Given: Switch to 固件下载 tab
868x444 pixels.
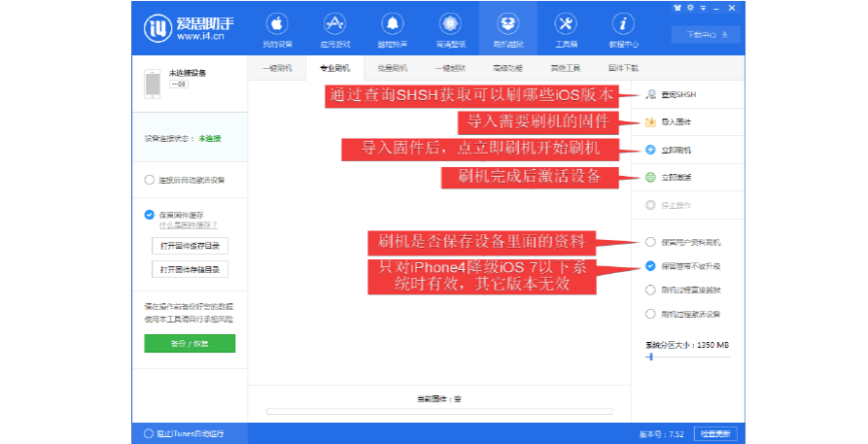Looking at the screenshot, I should tap(623, 68).
